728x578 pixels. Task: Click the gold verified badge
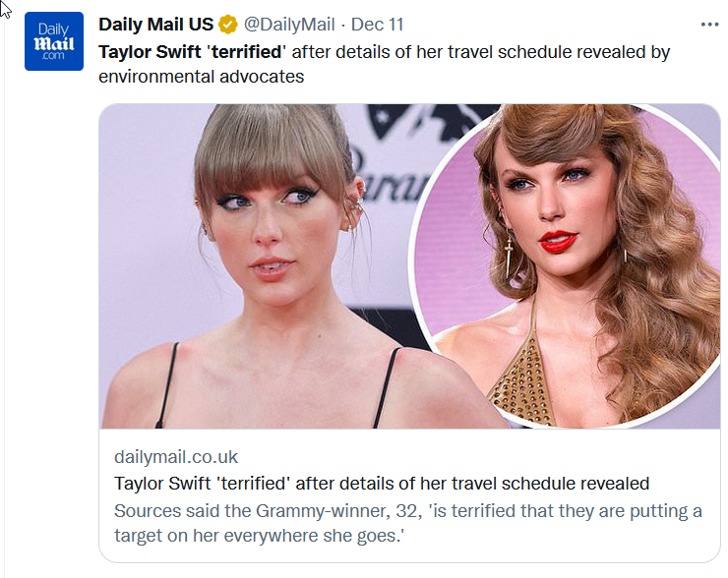[x=227, y=25]
